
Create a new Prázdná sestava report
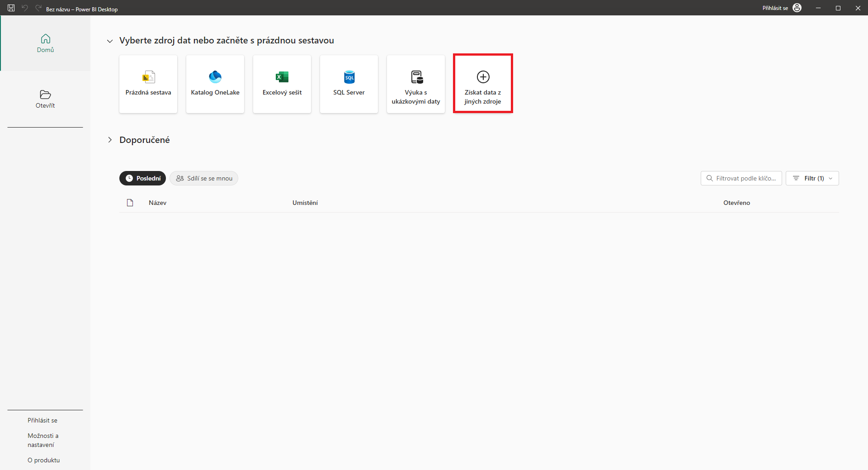point(148,84)
